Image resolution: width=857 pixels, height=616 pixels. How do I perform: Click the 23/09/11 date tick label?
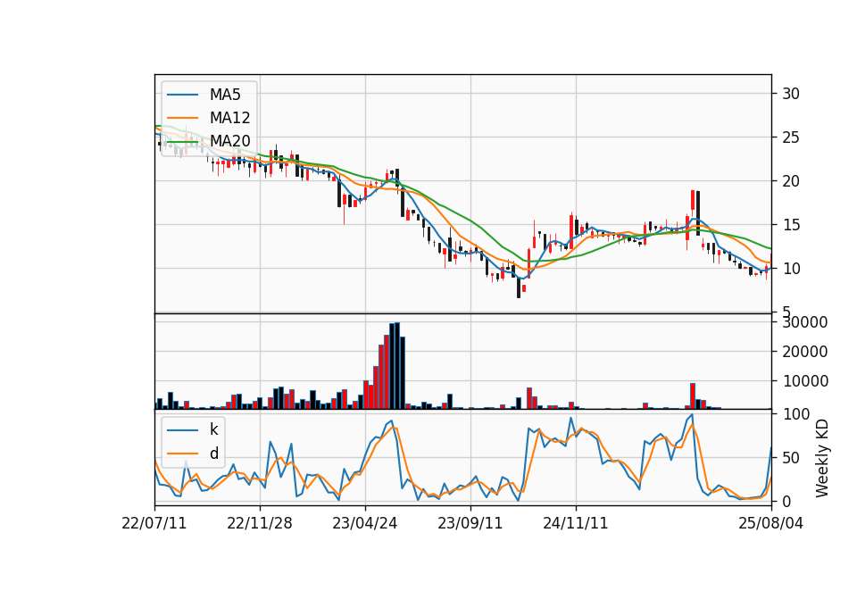(x=470, y=523)
